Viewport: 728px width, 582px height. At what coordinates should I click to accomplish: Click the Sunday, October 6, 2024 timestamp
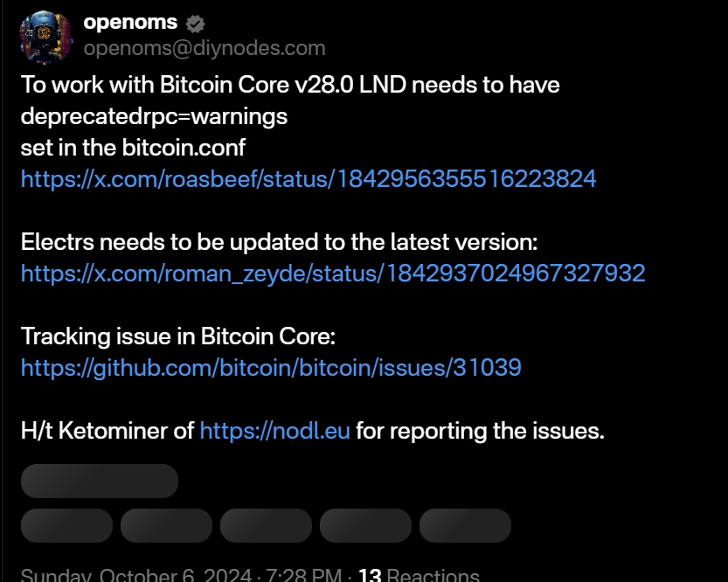tap(180, 575)
